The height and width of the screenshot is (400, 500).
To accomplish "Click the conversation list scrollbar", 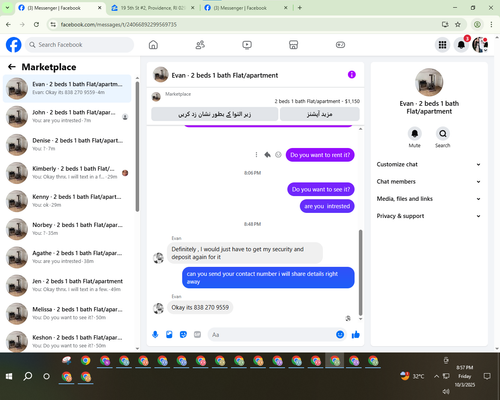I will (x=137, y=146).
